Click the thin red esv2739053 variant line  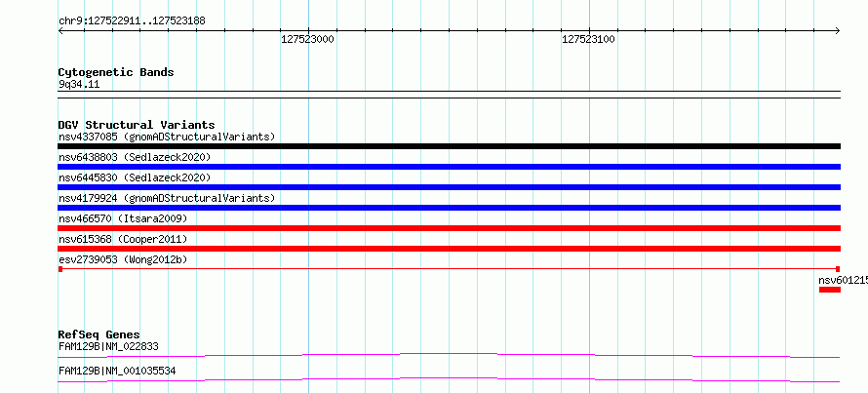pos(449,269)
